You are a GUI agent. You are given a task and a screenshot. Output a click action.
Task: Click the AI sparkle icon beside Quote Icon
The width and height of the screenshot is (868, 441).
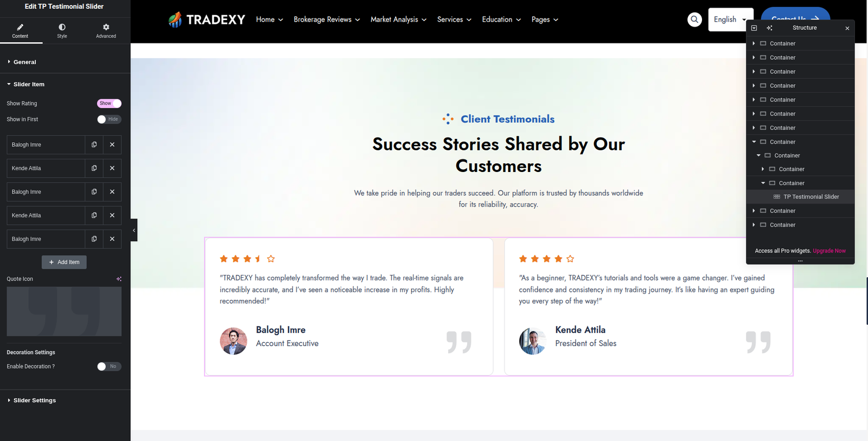pos(119,279)
